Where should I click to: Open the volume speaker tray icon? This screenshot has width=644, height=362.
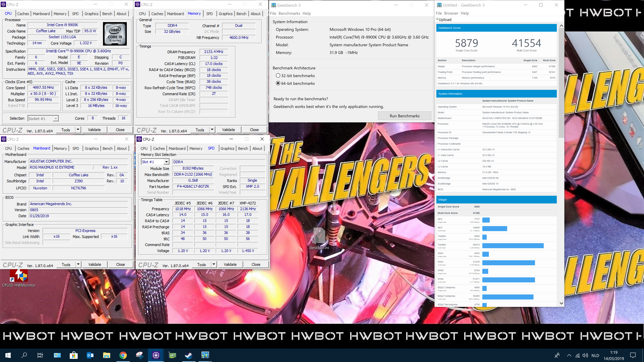pyautogui.click(x=585, y=355)
